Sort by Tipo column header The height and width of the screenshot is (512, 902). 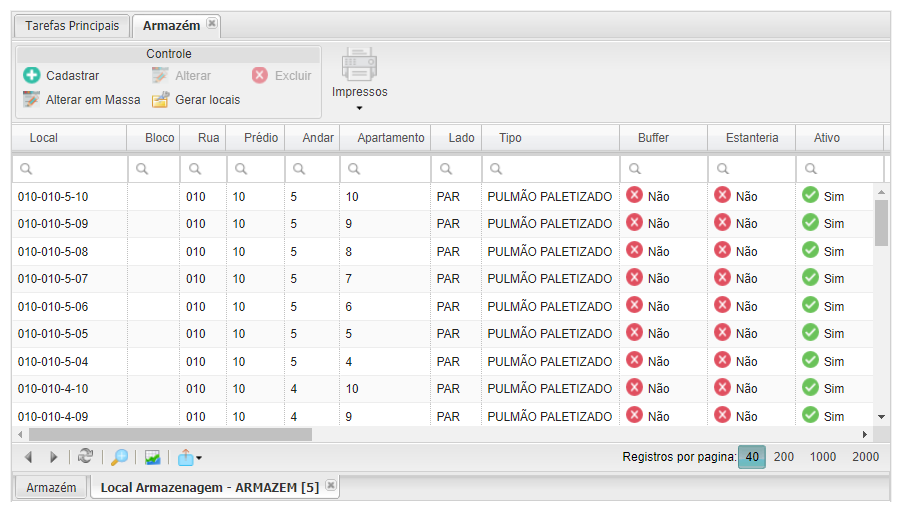(510, 138)
